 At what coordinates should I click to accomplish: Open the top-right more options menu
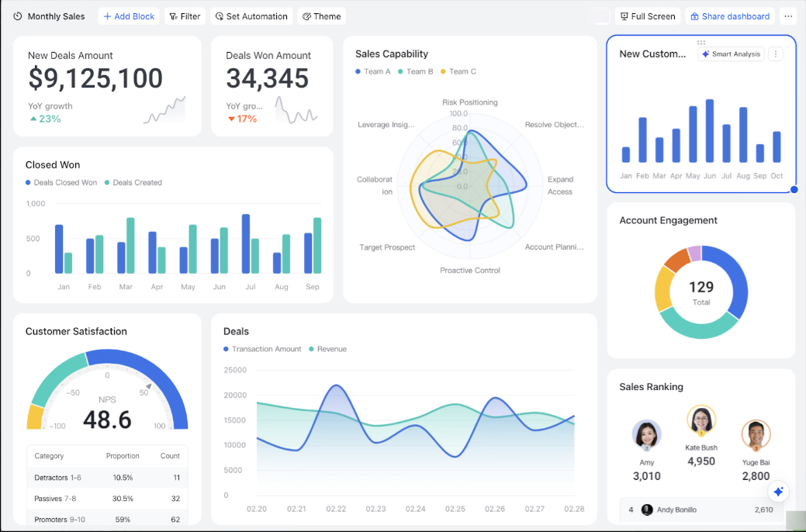[788, 16]
